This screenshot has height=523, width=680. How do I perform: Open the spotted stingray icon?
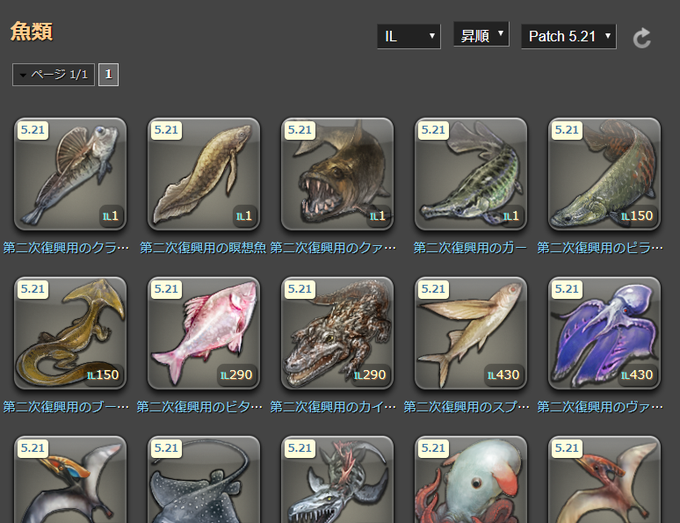tap(204, 480)
